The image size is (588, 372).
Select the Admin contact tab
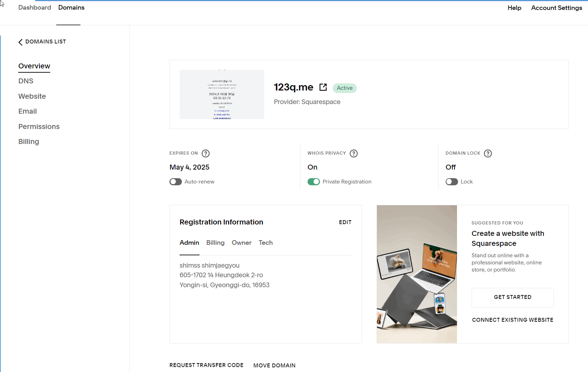189,243
